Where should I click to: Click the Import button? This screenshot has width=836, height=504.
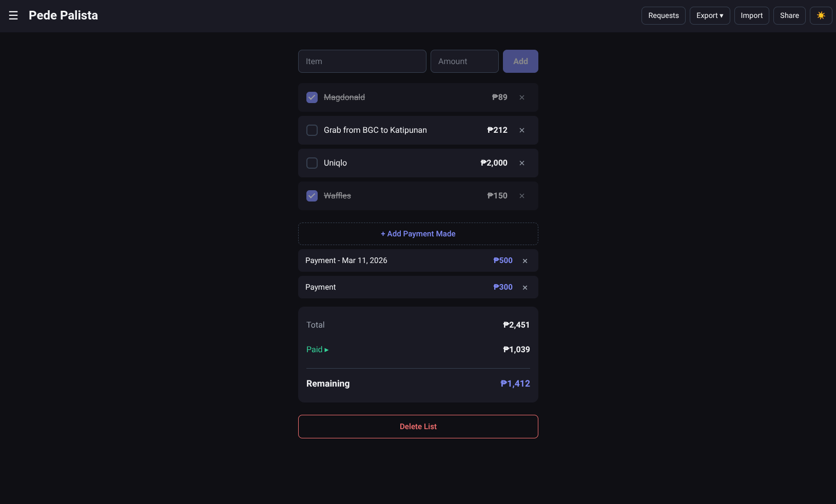751,15
